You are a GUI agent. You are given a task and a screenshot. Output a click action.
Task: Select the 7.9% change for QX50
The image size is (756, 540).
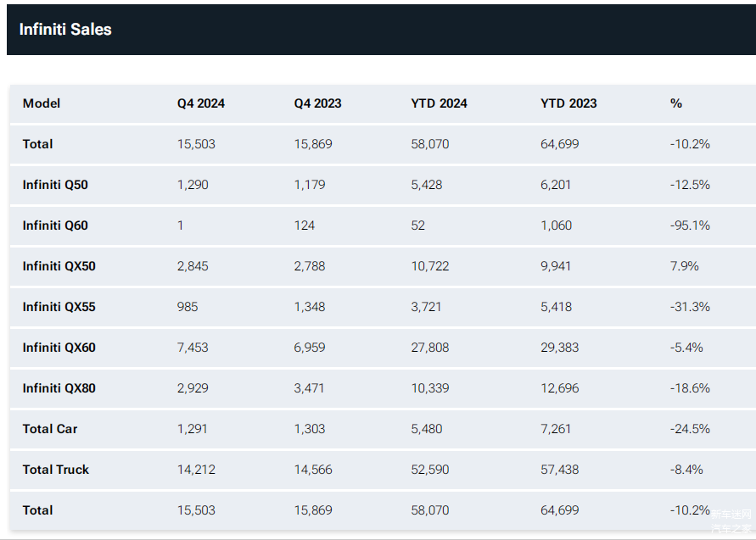coord(684,266)
